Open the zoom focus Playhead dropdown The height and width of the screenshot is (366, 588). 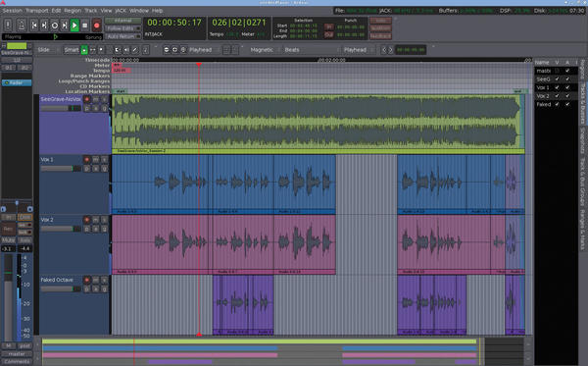(x=203, y=49)
